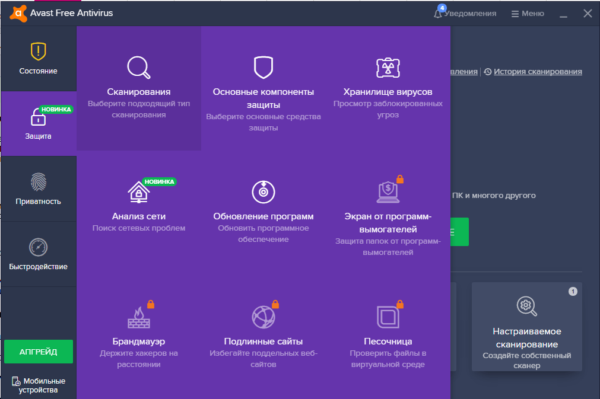Minimize the Avast window
600x399 pixels.
tap(563, 15)
